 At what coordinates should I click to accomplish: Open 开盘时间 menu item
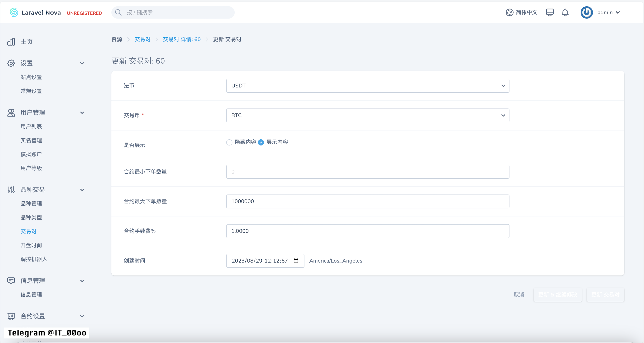point(31,245)
